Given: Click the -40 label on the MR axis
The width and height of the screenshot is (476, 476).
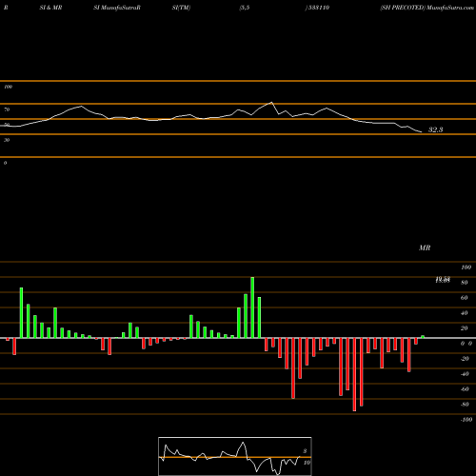Looking at the screenshot, I should pos(465,374).
